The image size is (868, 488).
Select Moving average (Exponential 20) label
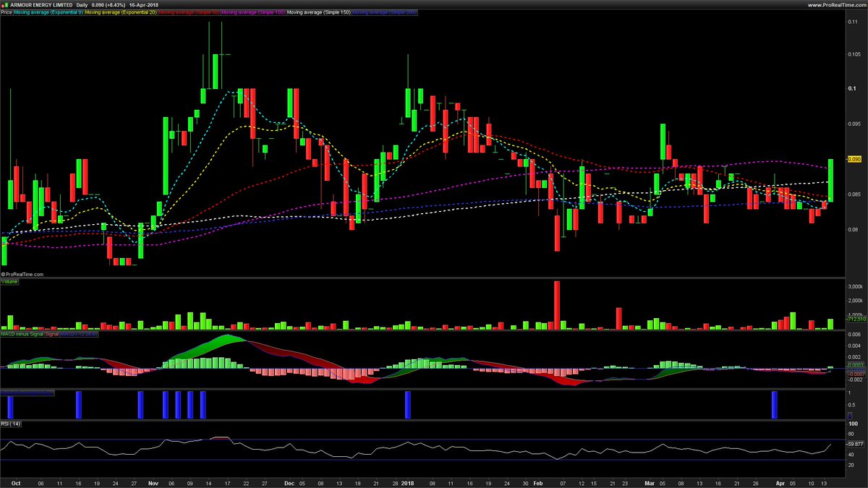coord(120,13)
